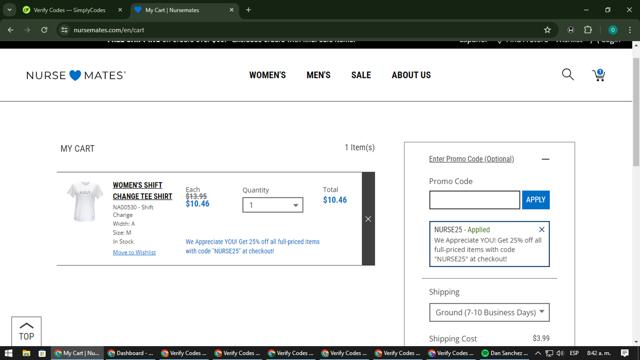
Task: Show hidden system tray icons
Action: point(538,353)
